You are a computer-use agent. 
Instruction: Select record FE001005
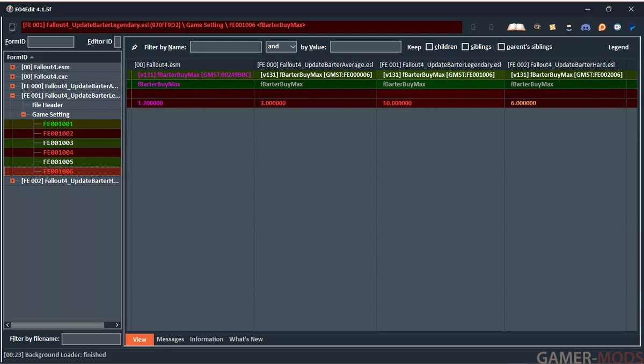click(58, 162)
